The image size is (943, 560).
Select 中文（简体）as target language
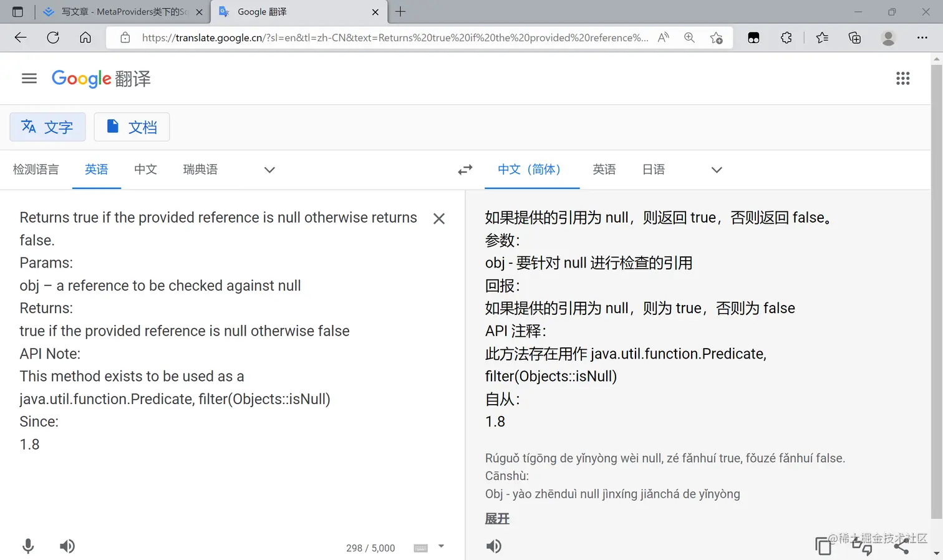click(532, 170)
